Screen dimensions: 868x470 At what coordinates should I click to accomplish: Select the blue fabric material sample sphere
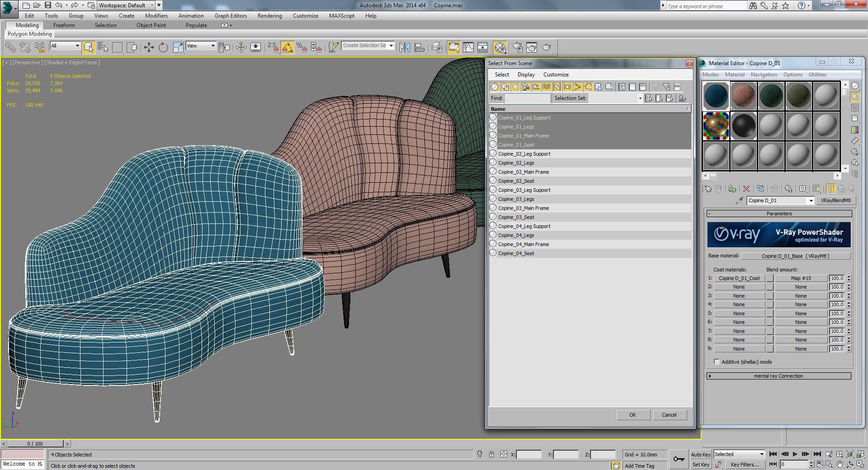pyautogui.click(x=716, y=96)
